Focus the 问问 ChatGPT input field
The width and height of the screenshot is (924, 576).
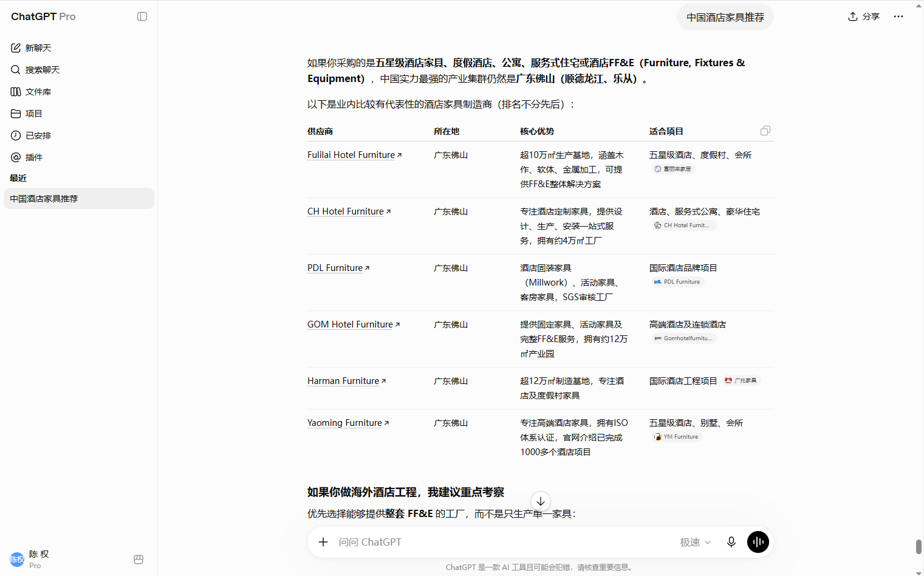tap(504, 542)
